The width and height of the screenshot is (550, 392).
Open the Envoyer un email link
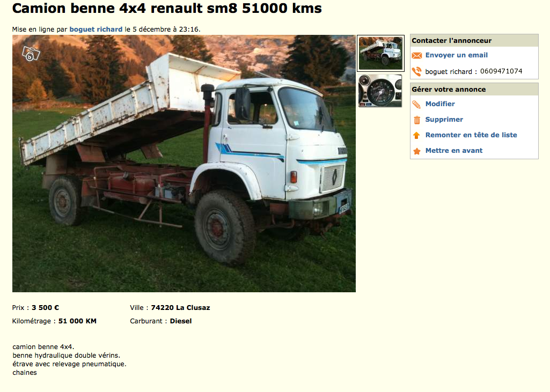(456, 55)
